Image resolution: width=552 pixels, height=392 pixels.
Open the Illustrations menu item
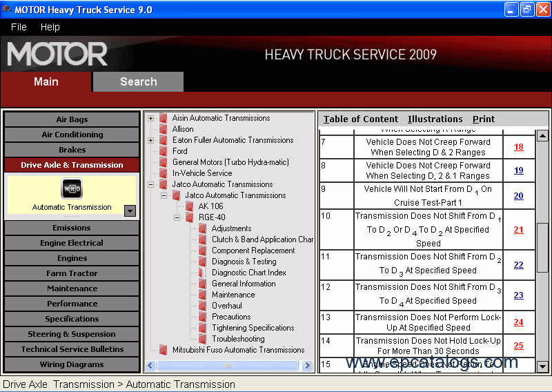click(435, 119)
